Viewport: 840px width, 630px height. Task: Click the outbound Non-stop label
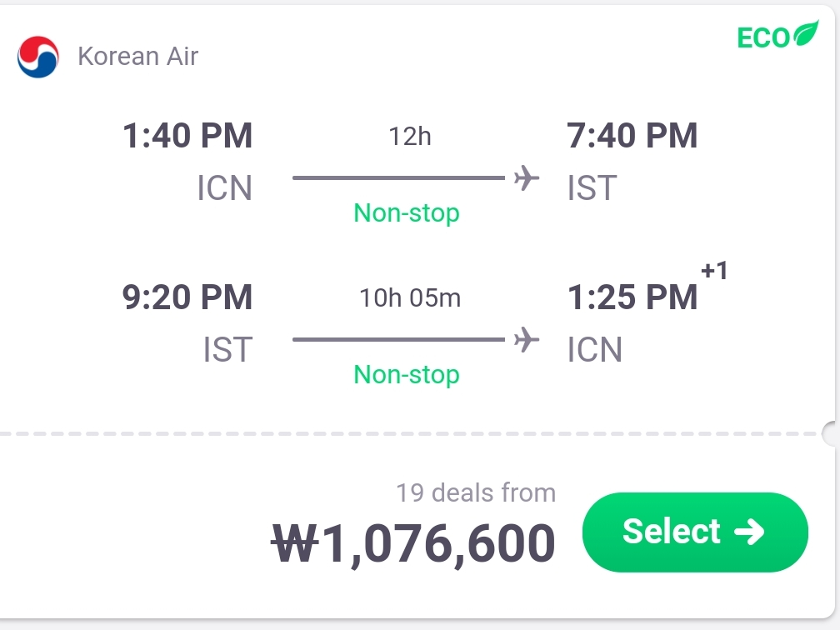coord(407,213)
